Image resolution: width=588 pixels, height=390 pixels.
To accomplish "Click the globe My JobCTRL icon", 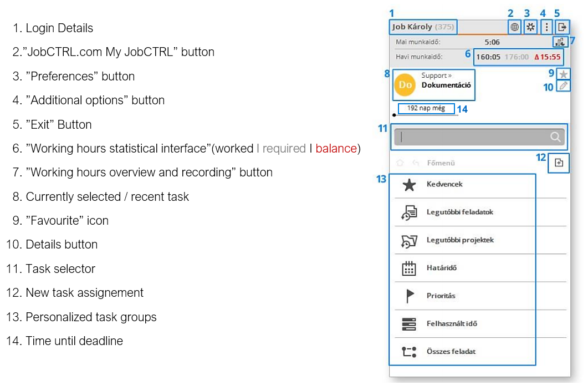I will coord(514,27).
